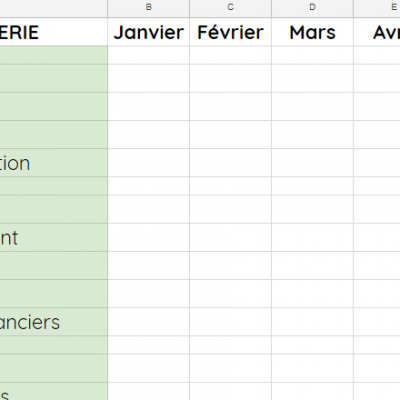Select the Février cell in the 'nt' row
This screenshot has height=400, width=400.
click(x=230, y=237)
